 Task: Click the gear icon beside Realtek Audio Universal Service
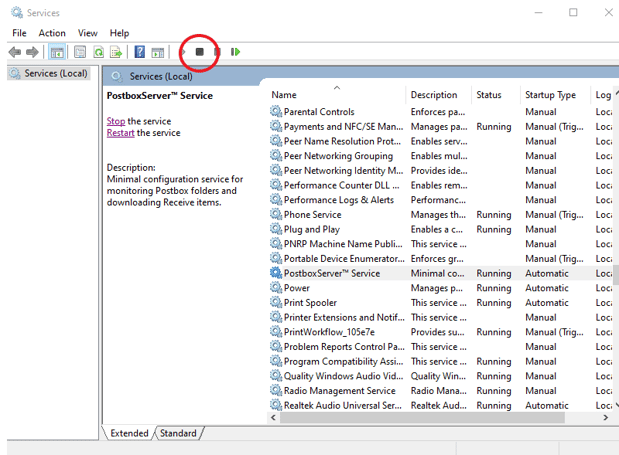pos(276,405)
